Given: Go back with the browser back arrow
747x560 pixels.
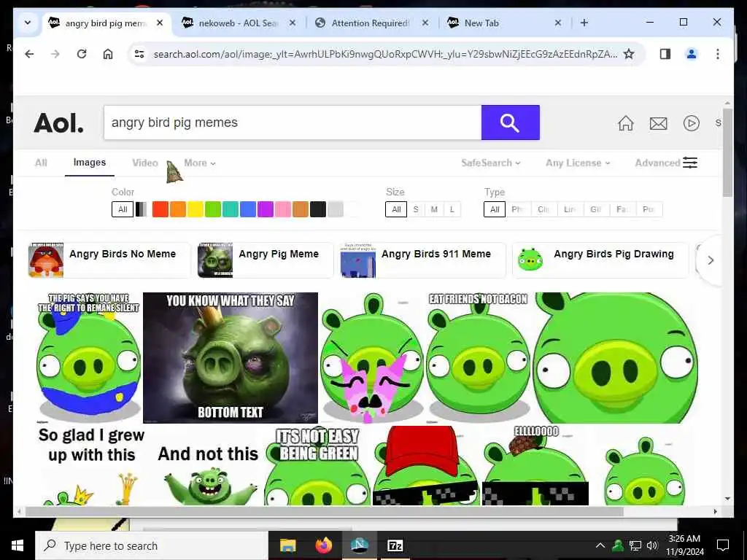Looking at the screenshot, I should 29,54.
